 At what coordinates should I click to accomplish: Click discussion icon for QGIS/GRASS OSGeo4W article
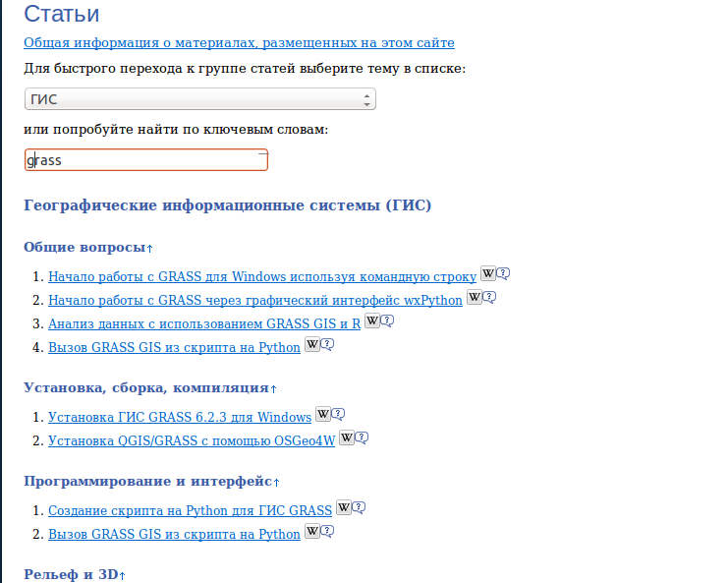pyautogui.click(x=361, y=438)
